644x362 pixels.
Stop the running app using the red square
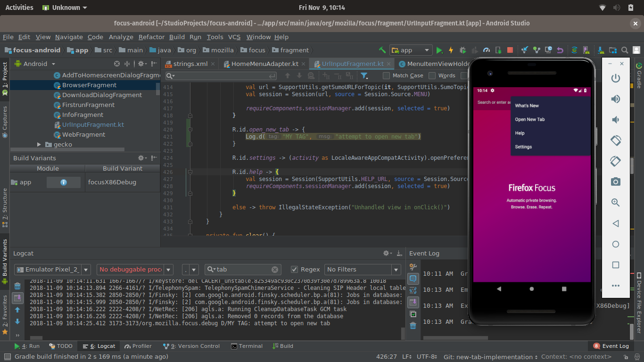pyautogui.click(x=510, y=50)
